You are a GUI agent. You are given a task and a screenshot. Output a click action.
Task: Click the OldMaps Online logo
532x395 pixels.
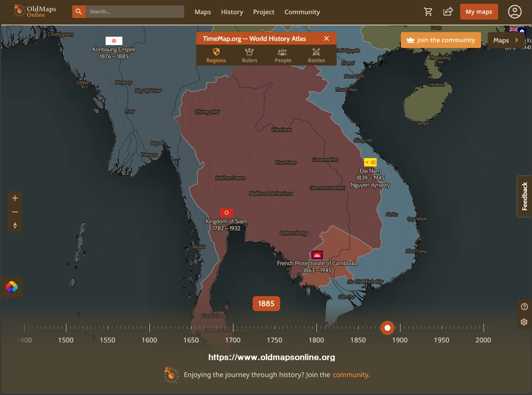[35, 11]
